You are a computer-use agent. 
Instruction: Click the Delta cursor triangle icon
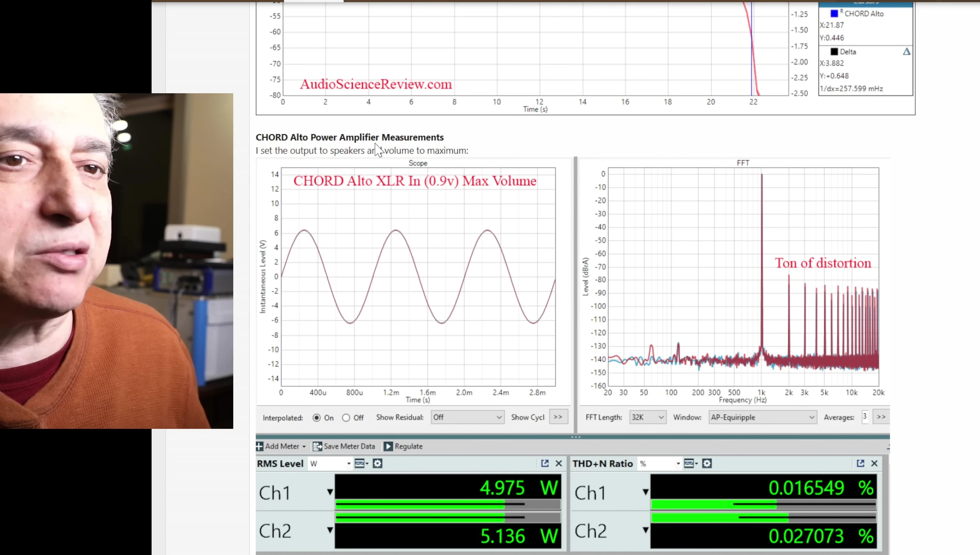(907, 52)
